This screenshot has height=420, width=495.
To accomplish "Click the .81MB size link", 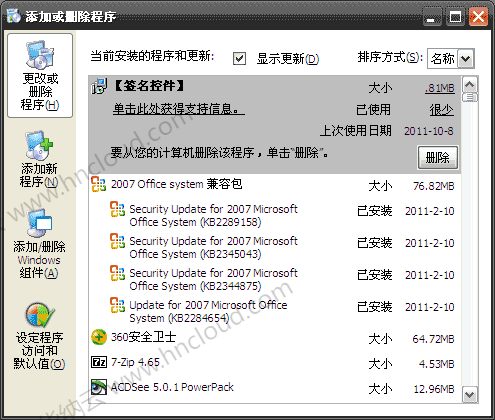I will pyautogui.click(x=440, y=88).
